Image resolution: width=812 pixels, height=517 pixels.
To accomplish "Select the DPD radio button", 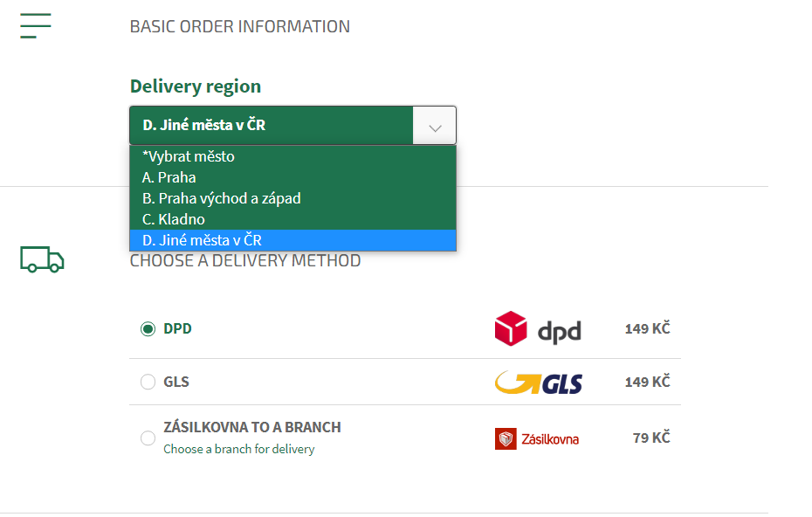I will tap(148, 329).
